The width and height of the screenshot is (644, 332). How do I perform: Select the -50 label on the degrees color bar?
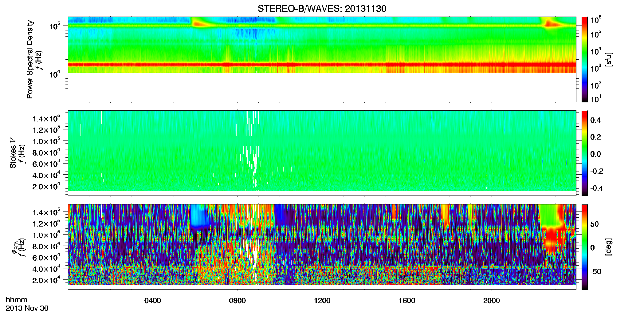(596, 271)
